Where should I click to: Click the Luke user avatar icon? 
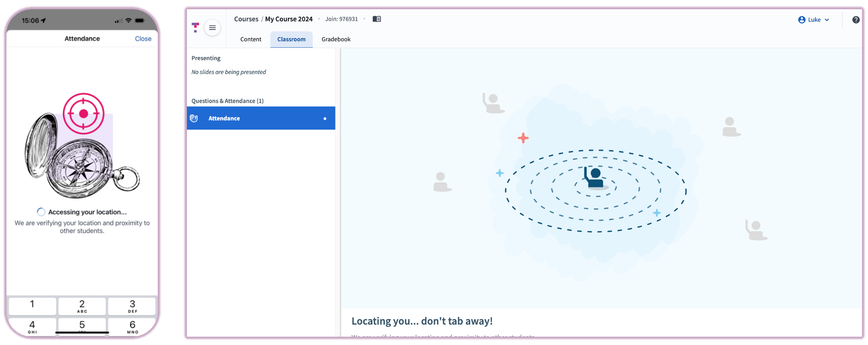click(801, 20)
